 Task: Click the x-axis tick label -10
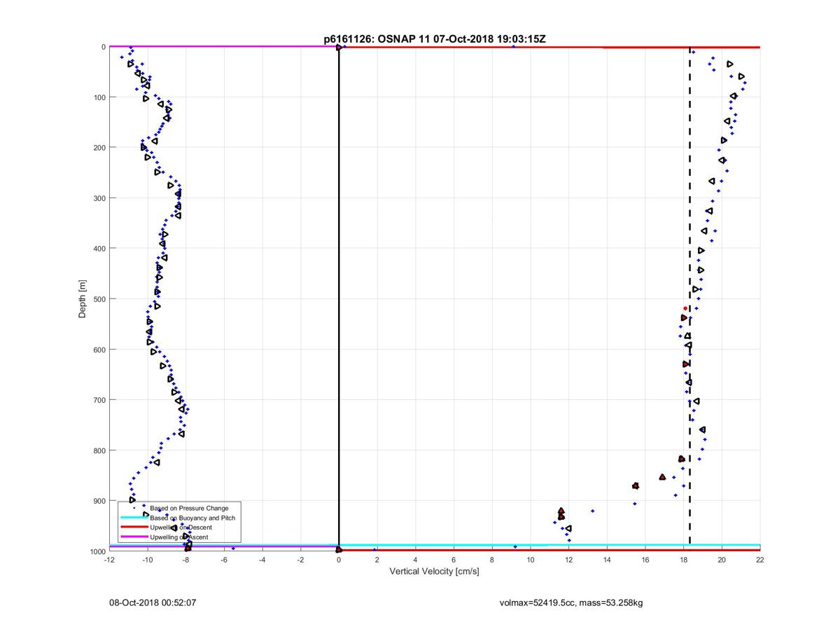[x=147, y=559]
